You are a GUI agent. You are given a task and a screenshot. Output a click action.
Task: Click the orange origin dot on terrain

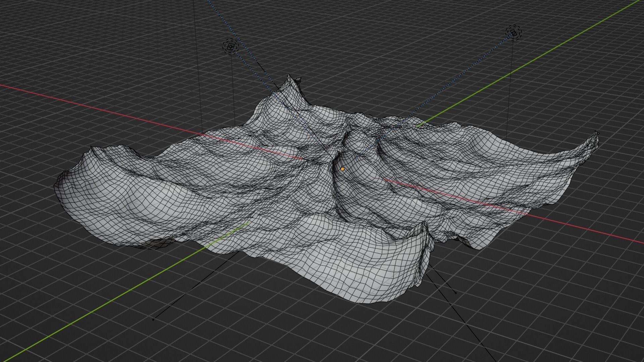(342, 169)
